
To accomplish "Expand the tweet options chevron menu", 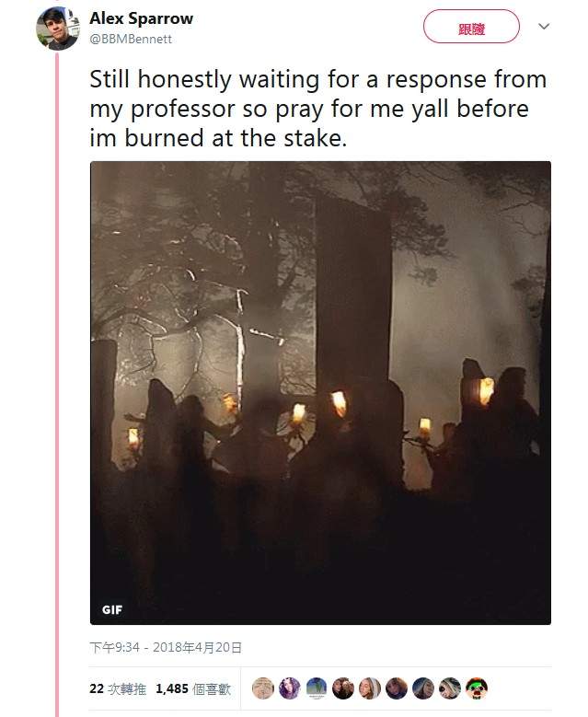I will 544,27.
